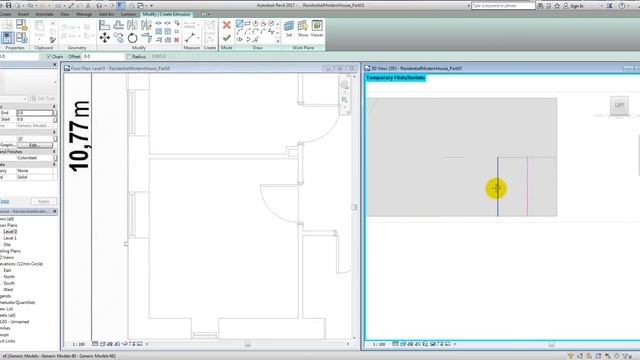Open the property type selector dropdown

(x=55, y=82)
